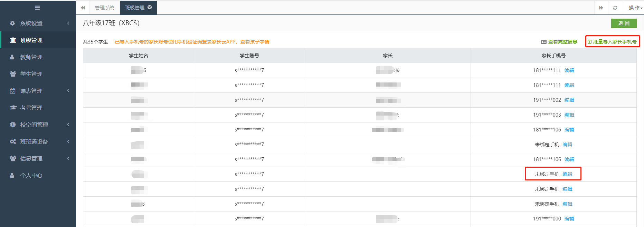Click the 教师管理 person icon
Image resolution: width=644 pixels, height=227 pixels.
point(12,57)
